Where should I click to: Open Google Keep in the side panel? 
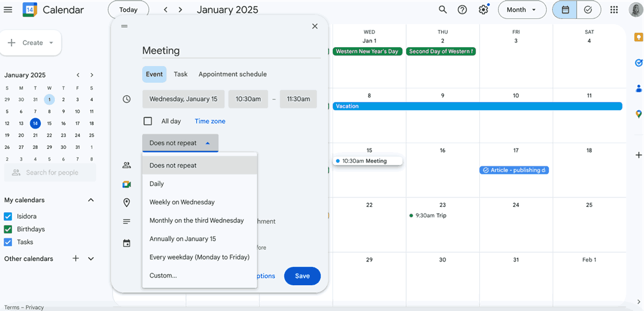point(638,37)
